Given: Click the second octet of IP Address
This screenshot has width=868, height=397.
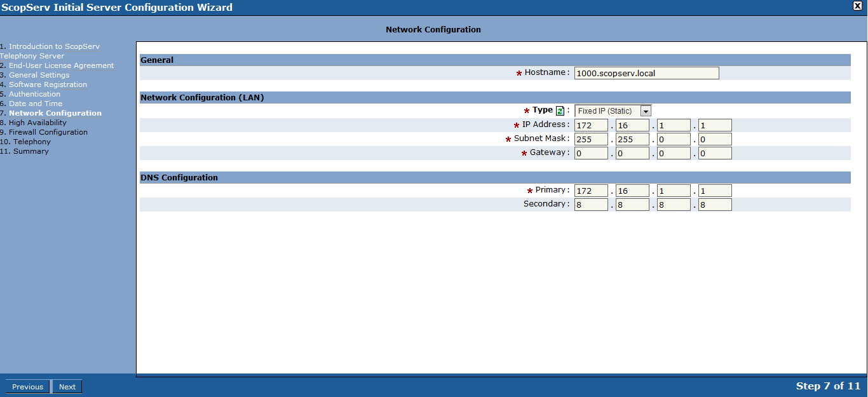Looking at the screenshot, I should (x=632, y=125).
